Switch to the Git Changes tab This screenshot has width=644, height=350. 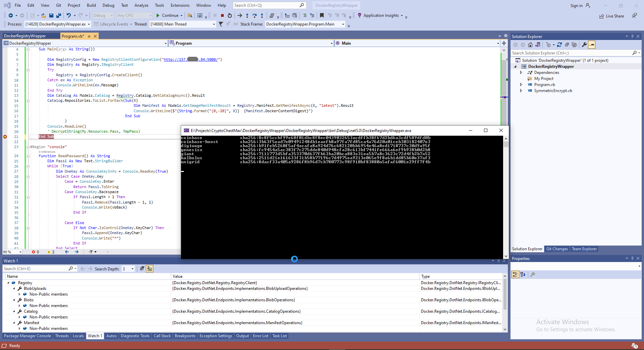pos(557,249)
